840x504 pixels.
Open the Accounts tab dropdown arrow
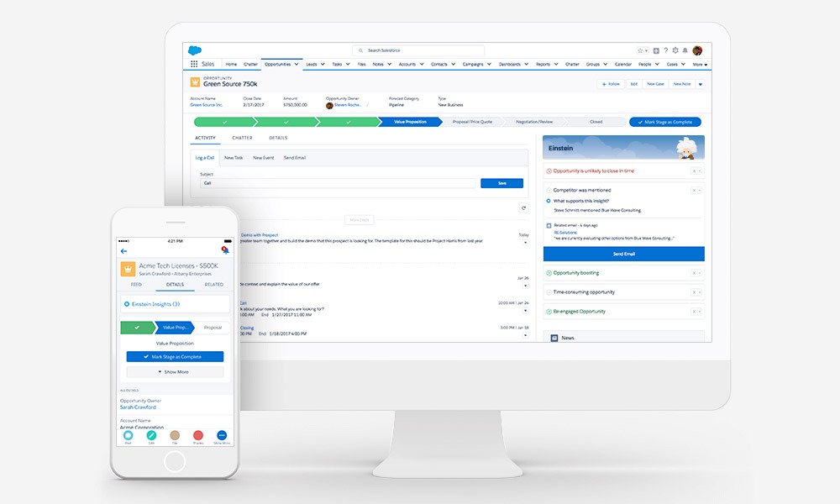pos(422,65)
